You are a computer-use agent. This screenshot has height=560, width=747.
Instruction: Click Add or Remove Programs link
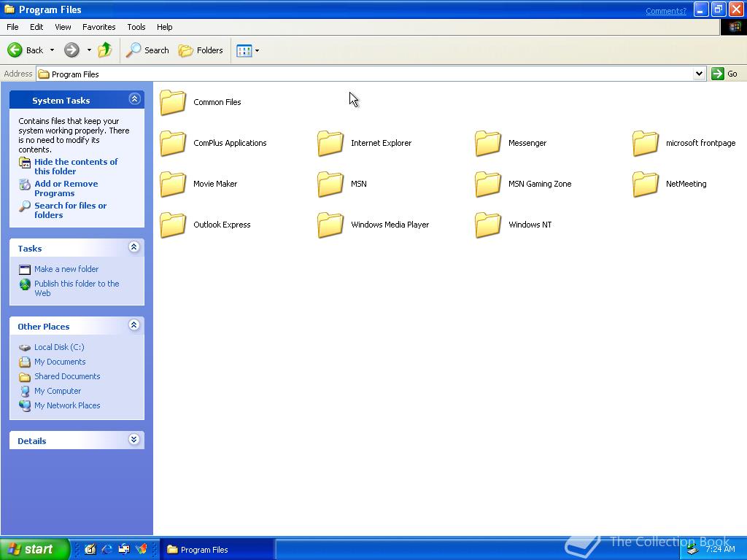66,189
